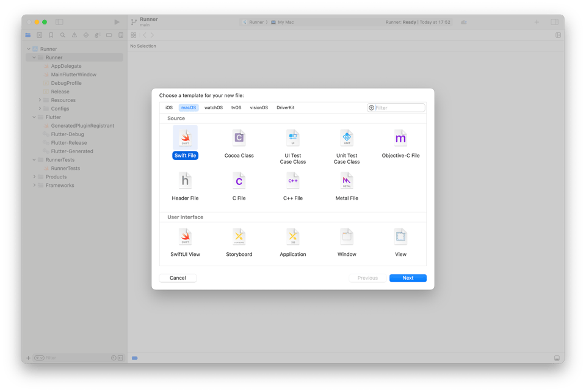This screenshot has width=586, height=392.
Task: Expand the Resources folder in navigator
Action: tap(40, 100)
